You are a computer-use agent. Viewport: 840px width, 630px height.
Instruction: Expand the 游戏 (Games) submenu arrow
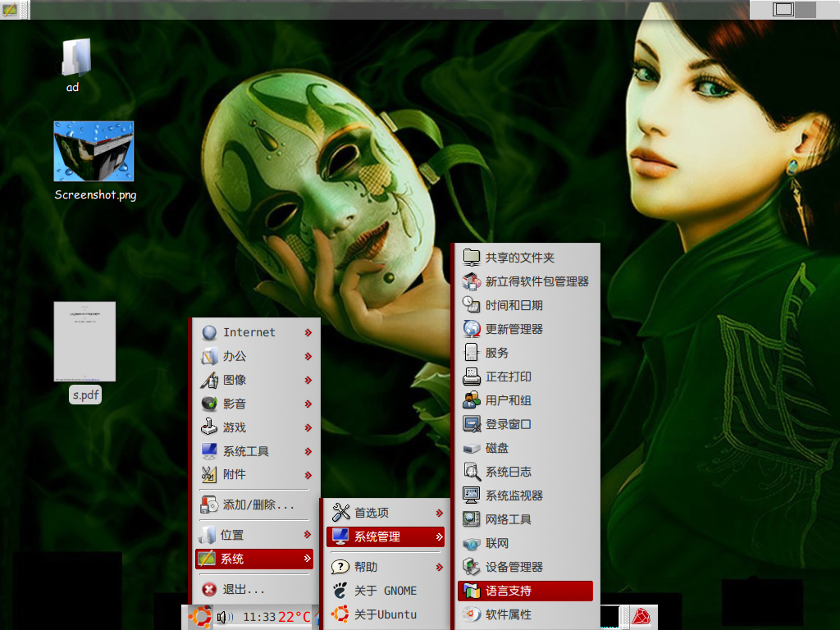click(x=308, y=427)
